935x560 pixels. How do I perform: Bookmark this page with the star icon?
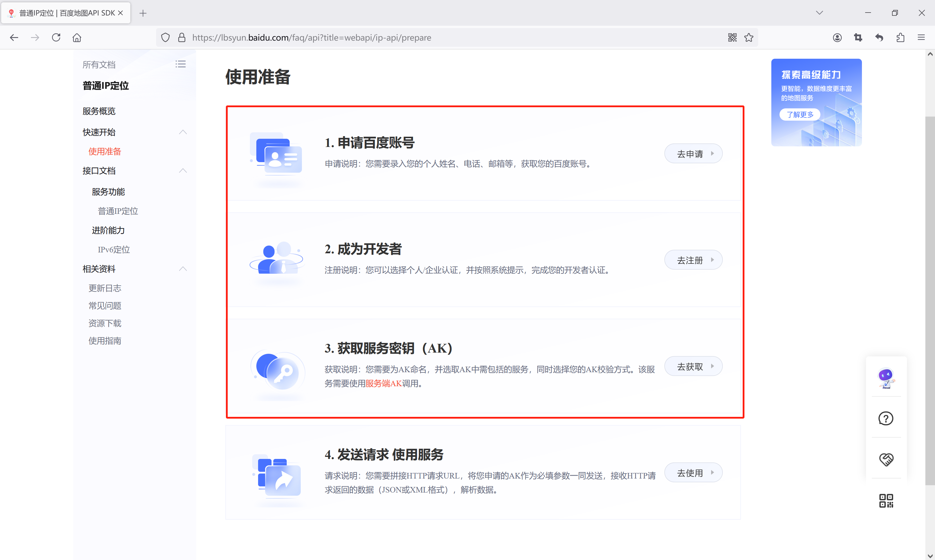click(749, 37)
